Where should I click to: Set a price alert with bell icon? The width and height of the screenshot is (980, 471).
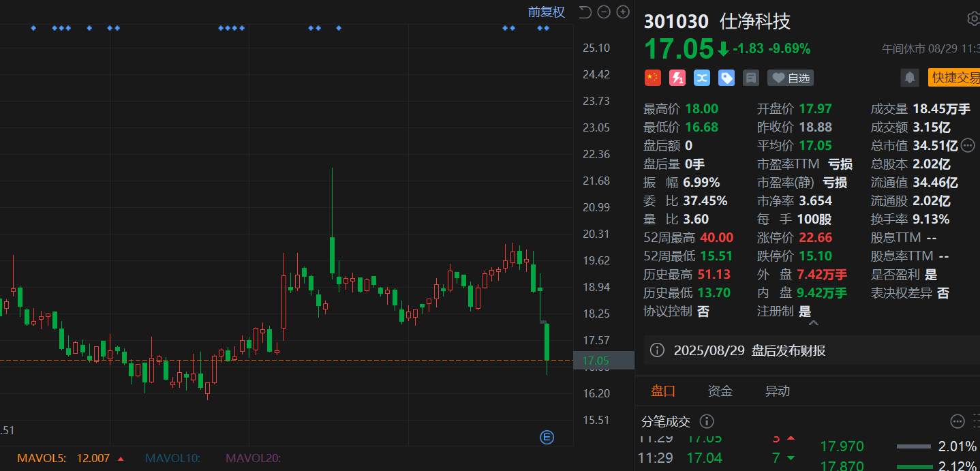[x=910, y=78]
